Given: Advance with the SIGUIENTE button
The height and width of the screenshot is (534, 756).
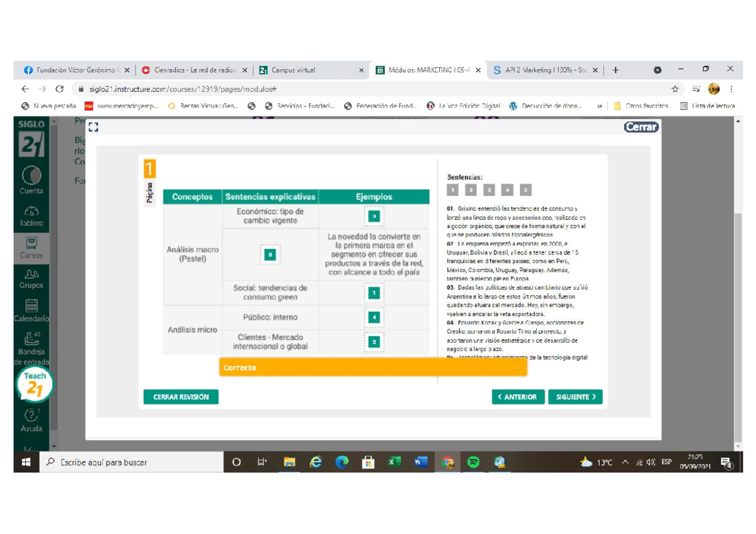Looking at the screenshot, I should click(575, 397).
